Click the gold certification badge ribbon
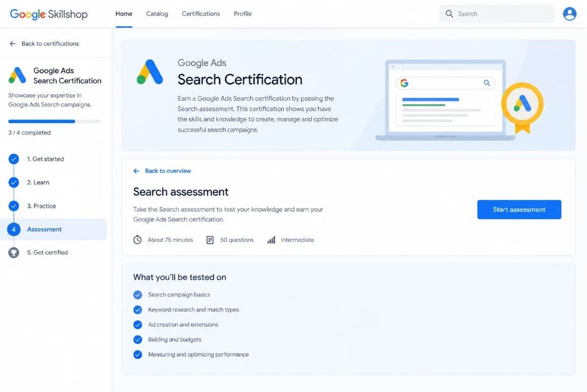587x392 pixels. pyautogui.click(x=522, y=107)
